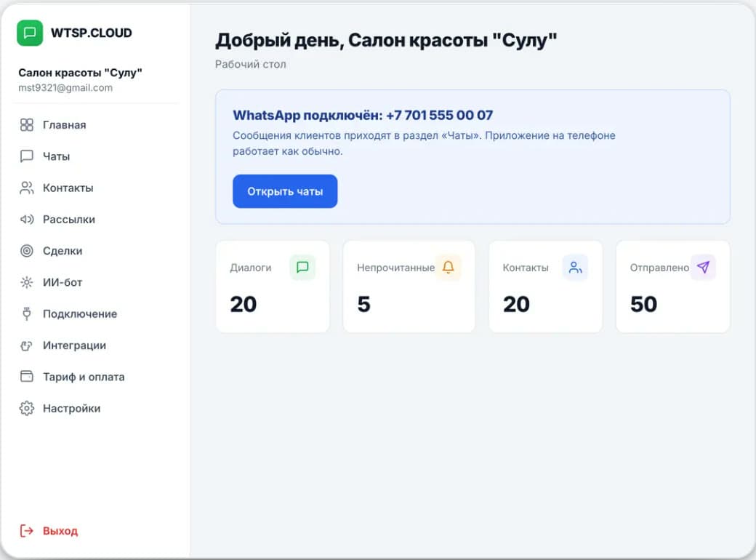Open Тариф и оплата
Screen dimensions: 756x560
(84, 377)
